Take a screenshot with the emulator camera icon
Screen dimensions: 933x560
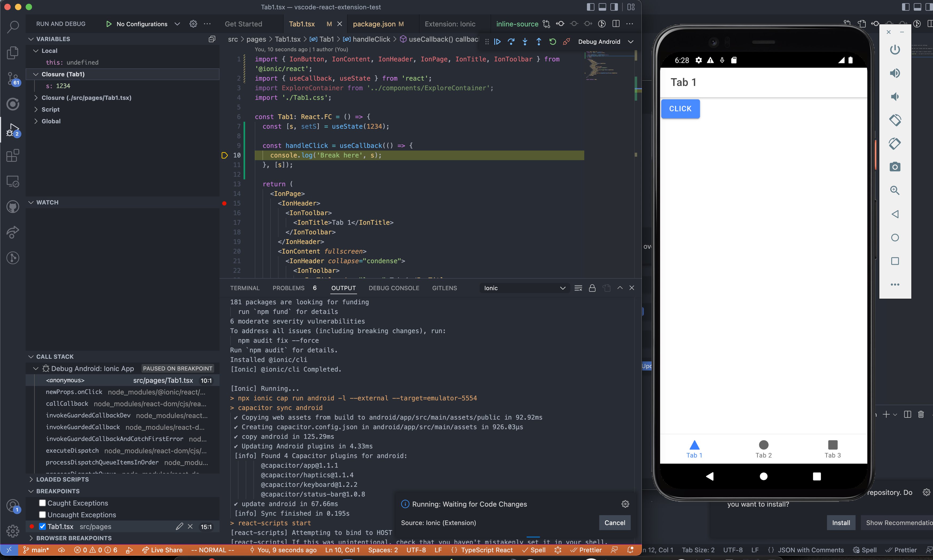click(x=895, y=167)
